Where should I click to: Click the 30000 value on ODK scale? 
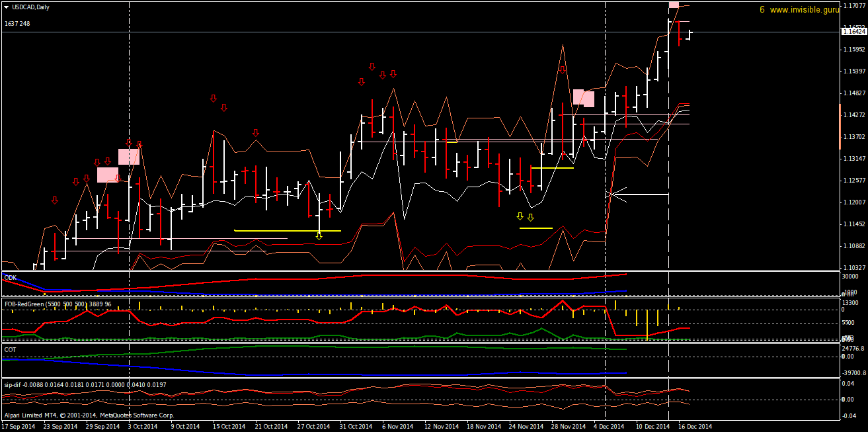coord(851,277)
